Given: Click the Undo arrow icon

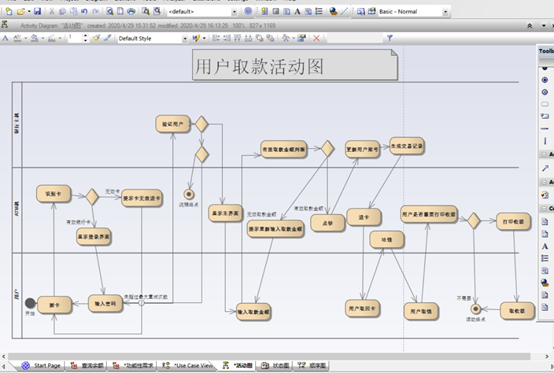Looking at the screenshot, I should tap(84, 11).
